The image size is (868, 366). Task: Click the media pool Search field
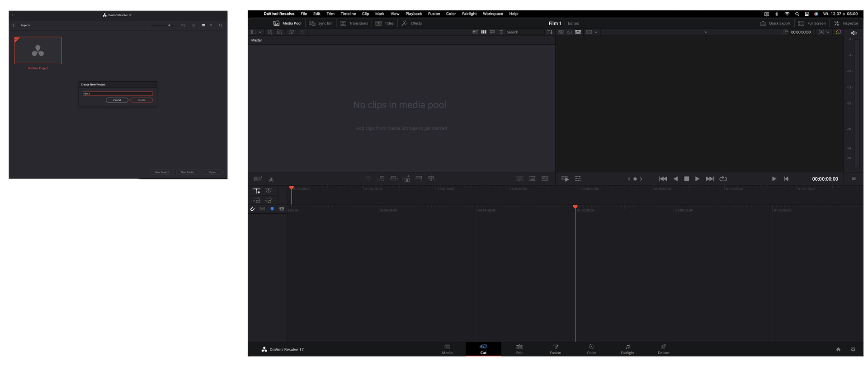pos(524,32)
